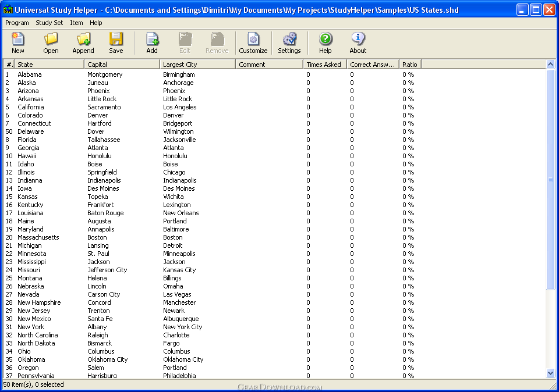Open the Program menu

click(x=17, y=23)
